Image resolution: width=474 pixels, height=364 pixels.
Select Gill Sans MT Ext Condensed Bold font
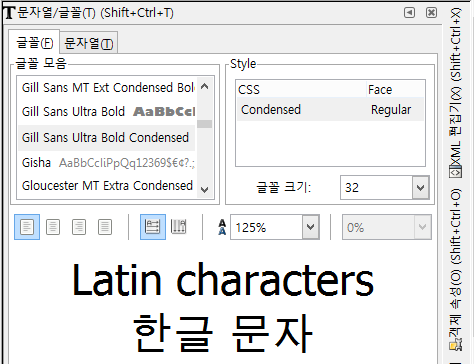click(x=107, y=88)
